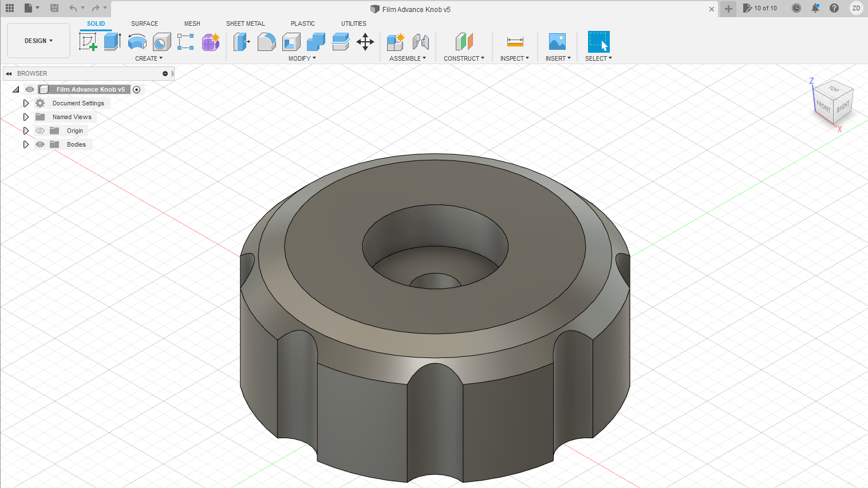Screen dimensions: 868x488
Task: Show the Origin folder
Action: 40,131
